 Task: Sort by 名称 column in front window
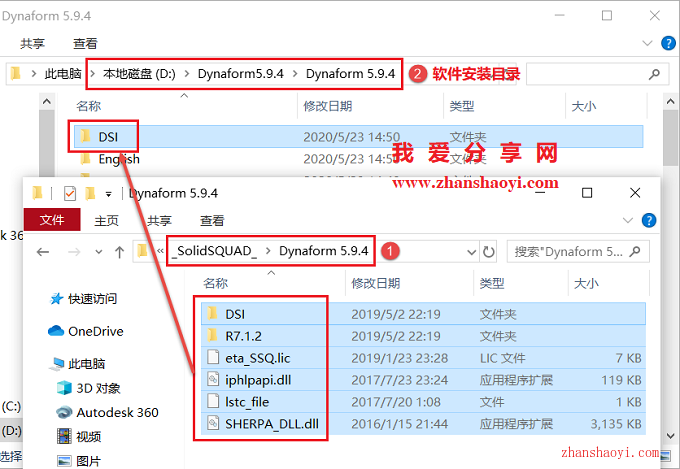(x=215, y=283)
